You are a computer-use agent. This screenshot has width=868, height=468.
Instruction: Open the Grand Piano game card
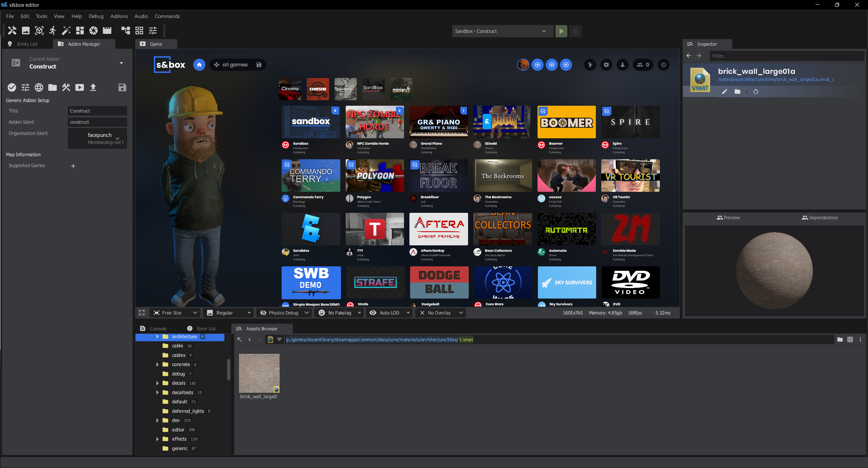click(439, 122)
